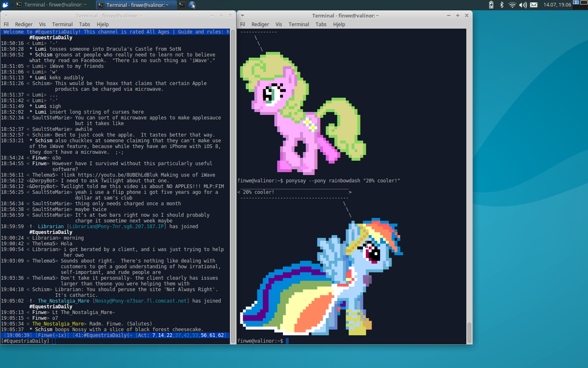
Task: Open the Bluetooth tray icon
Action: [501, 5]
